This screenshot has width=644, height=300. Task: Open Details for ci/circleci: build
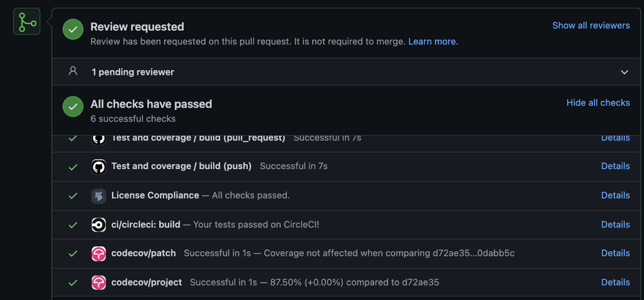tap(615, 224)
